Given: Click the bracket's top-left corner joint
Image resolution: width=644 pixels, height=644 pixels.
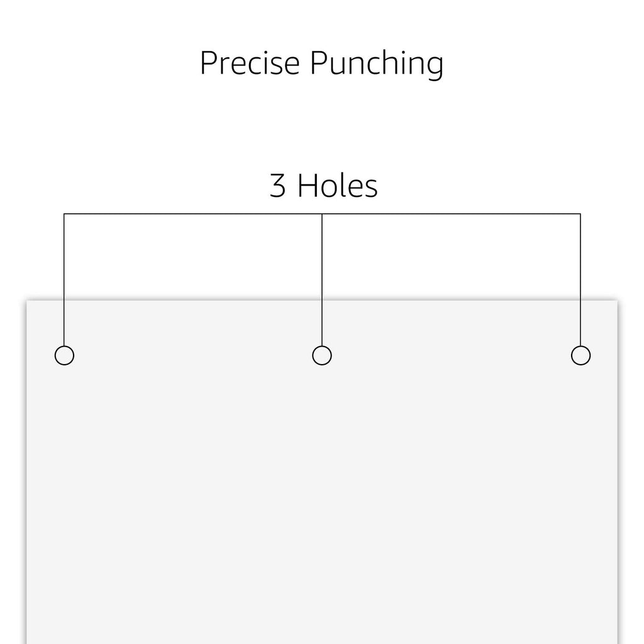Looking at the screenshot, I should click(64, 214).
